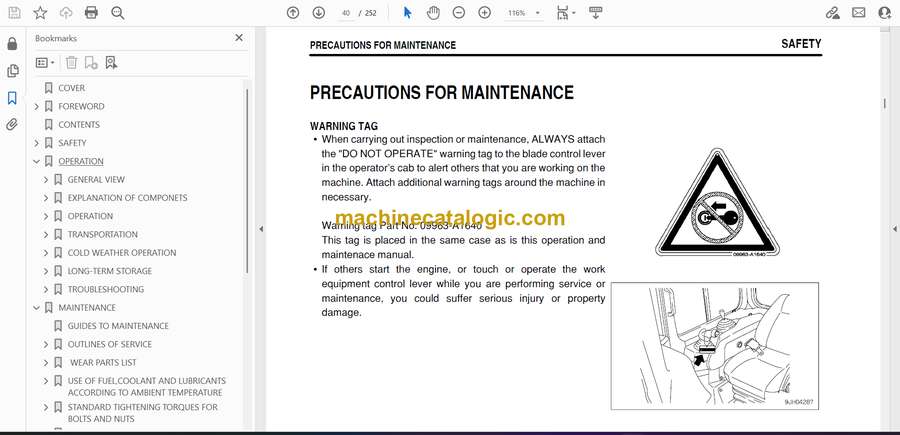Click the share link icon
900x435 pixels.
[832, 13]
